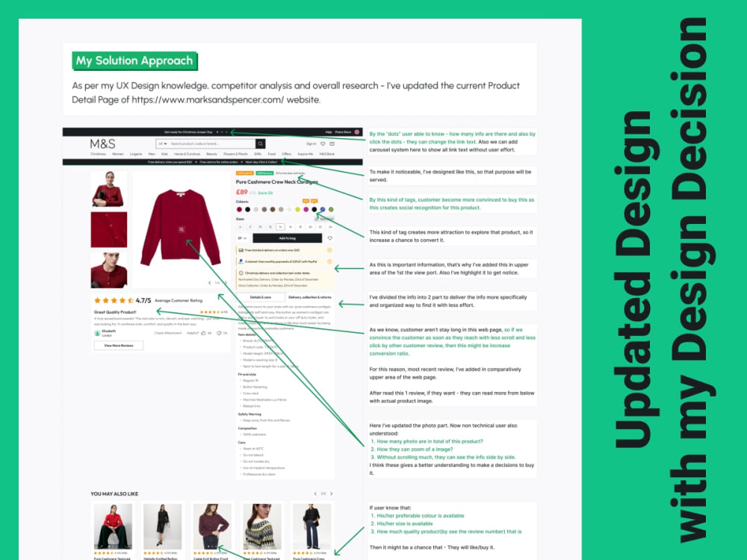Click the zoom icon on the cardigan image

(x=181, y=229)
